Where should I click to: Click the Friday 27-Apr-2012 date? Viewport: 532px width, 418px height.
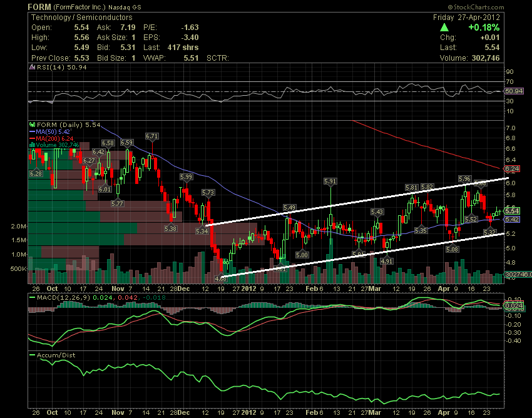point(466,18)
